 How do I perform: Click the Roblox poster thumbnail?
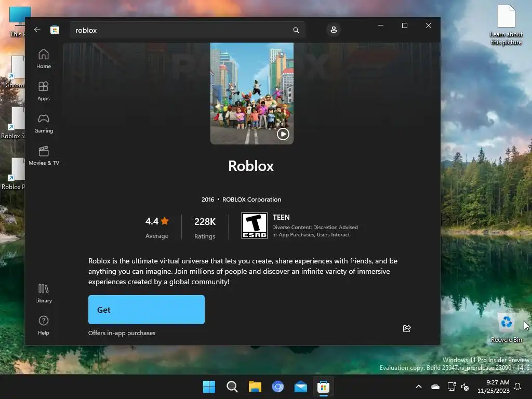tap(252, 94)
